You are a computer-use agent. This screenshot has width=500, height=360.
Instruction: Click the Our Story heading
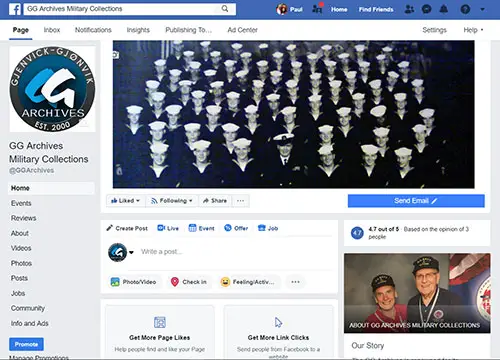368,345
